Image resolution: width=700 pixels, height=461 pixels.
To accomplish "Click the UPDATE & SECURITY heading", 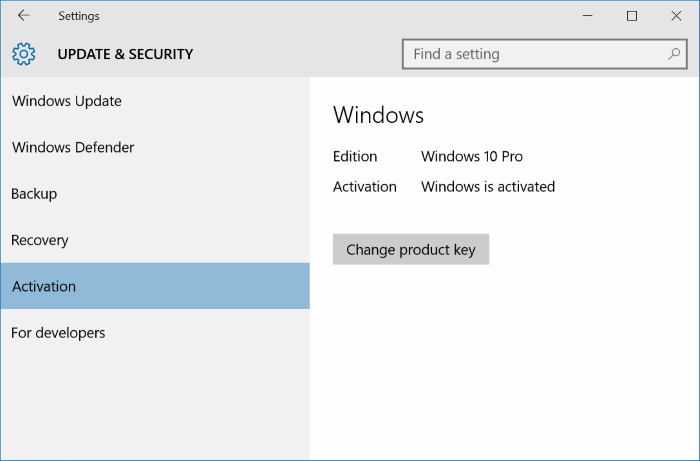I will (x=125, y=54).
